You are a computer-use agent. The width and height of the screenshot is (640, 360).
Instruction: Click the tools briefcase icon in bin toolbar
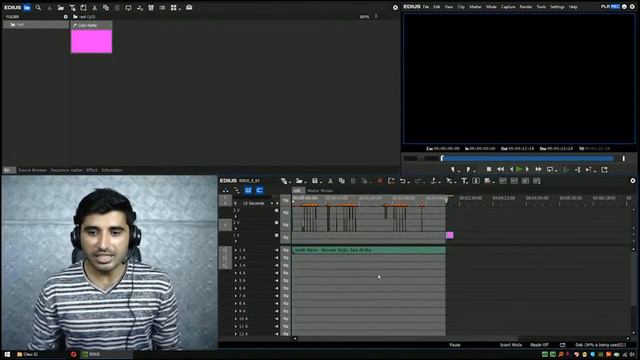189,7
